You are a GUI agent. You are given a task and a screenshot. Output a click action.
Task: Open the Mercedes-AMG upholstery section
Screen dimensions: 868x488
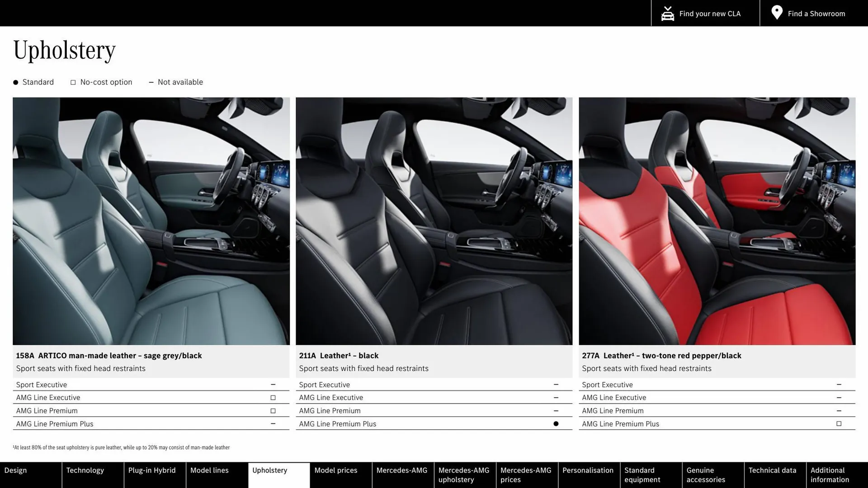[x=464, y=475]
